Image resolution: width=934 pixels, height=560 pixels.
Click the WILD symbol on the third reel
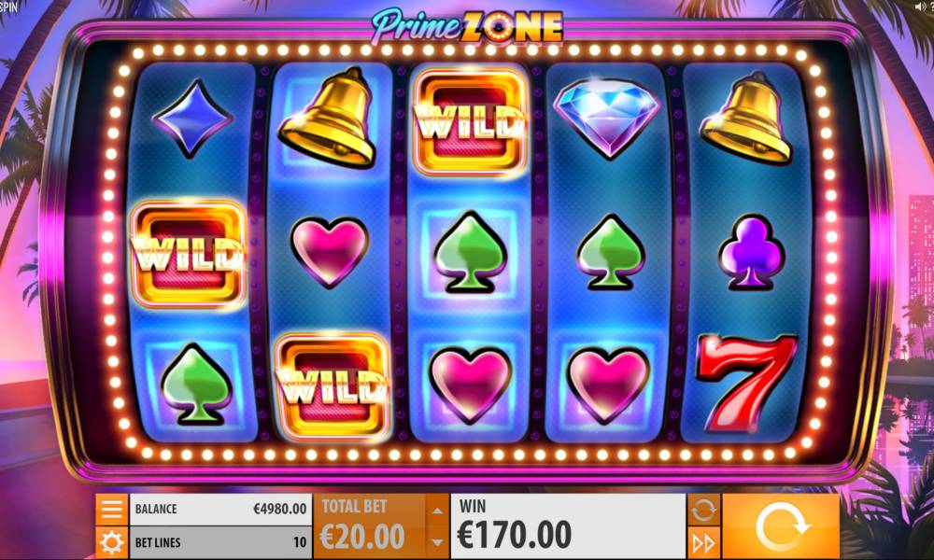pos(470,122)
